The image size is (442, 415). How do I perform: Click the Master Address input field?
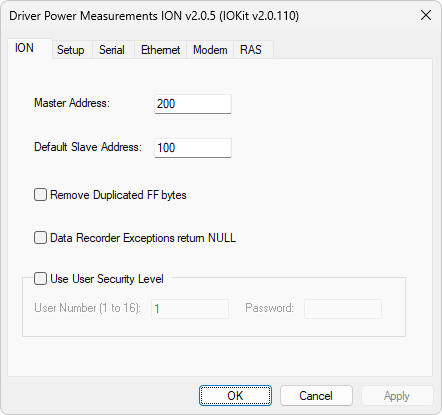coord(193,104)
